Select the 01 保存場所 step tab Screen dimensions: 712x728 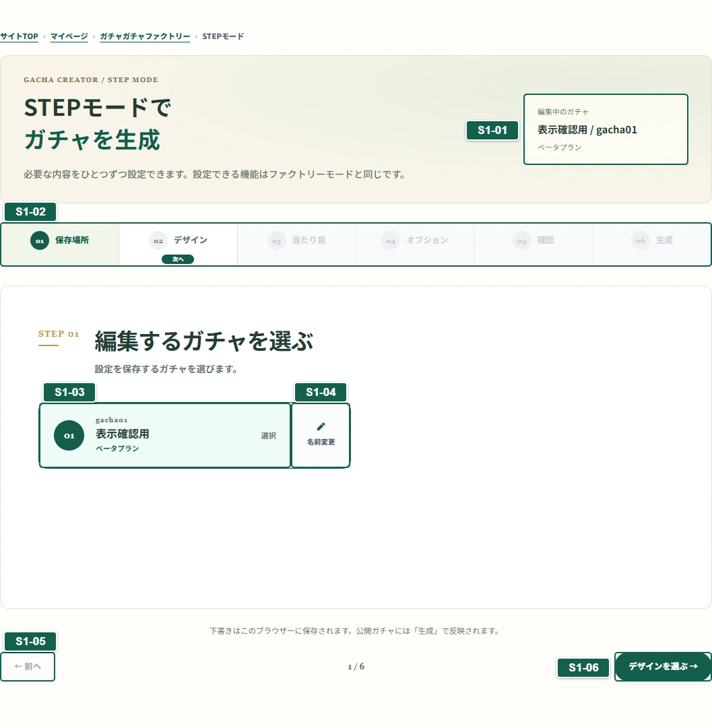(x=60, y=244)
